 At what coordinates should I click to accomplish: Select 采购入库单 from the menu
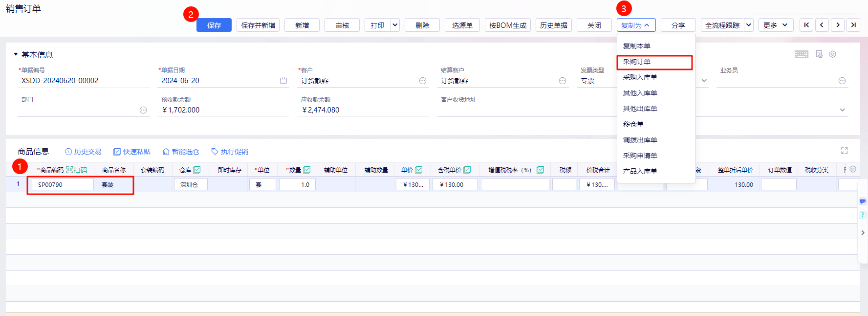click(x=656, y=77)
